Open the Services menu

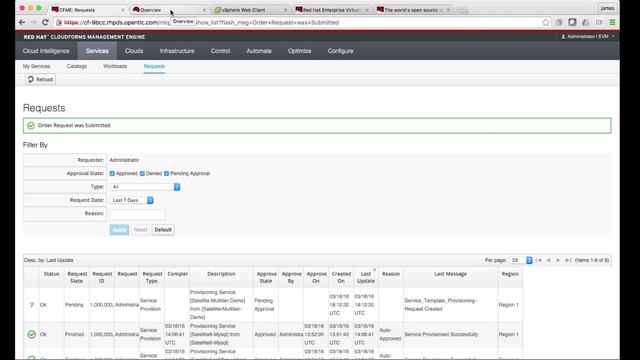[97, 51]
